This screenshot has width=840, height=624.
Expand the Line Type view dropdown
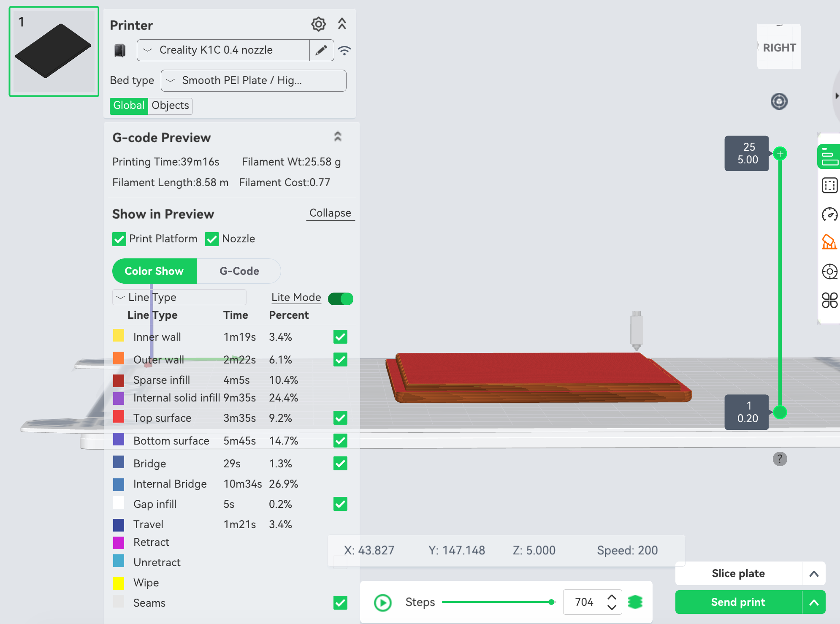pos(179,297)
